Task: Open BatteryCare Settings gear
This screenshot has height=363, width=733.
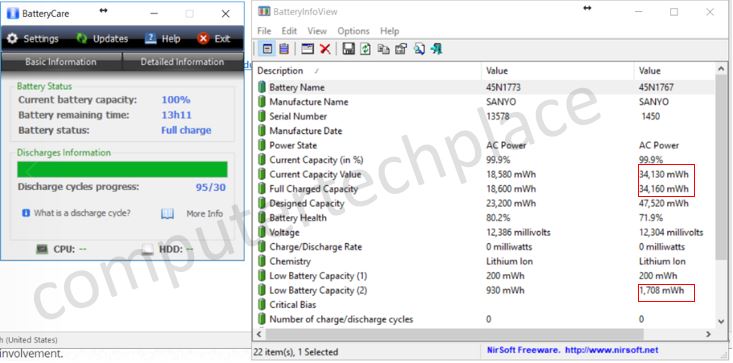Action: tap(12, 38)
